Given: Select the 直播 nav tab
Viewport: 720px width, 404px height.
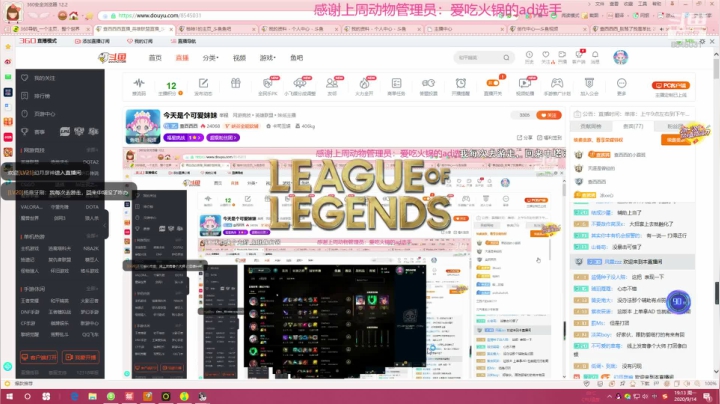Looking at the screenshot, I should (x=182, y=58).
